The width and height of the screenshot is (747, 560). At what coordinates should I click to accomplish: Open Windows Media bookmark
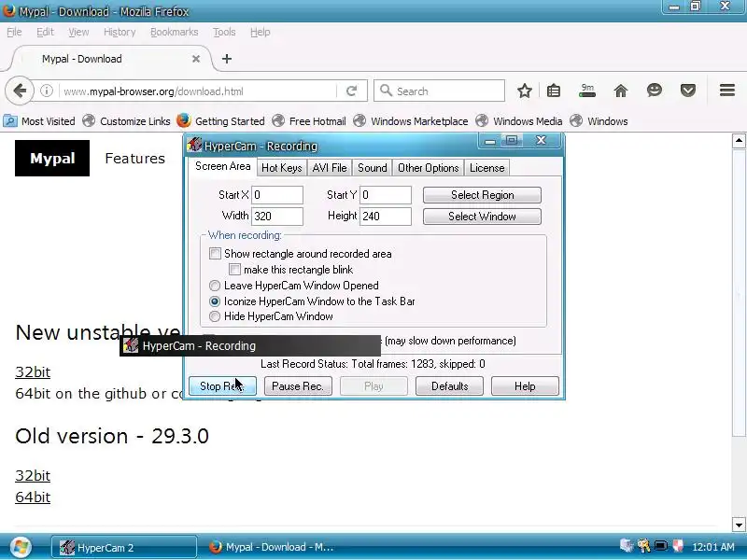pos(519,121)
